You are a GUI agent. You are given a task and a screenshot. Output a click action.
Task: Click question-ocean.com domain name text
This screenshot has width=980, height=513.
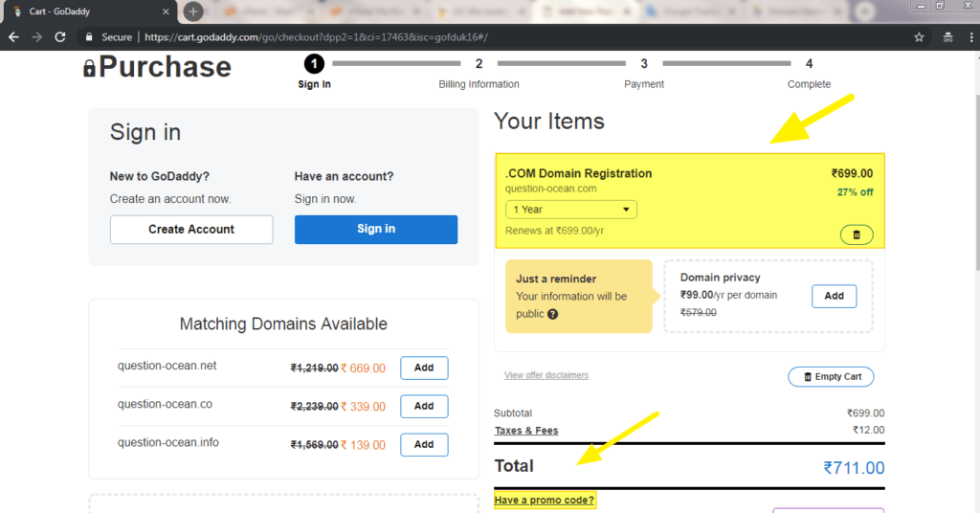click(550, 189)
